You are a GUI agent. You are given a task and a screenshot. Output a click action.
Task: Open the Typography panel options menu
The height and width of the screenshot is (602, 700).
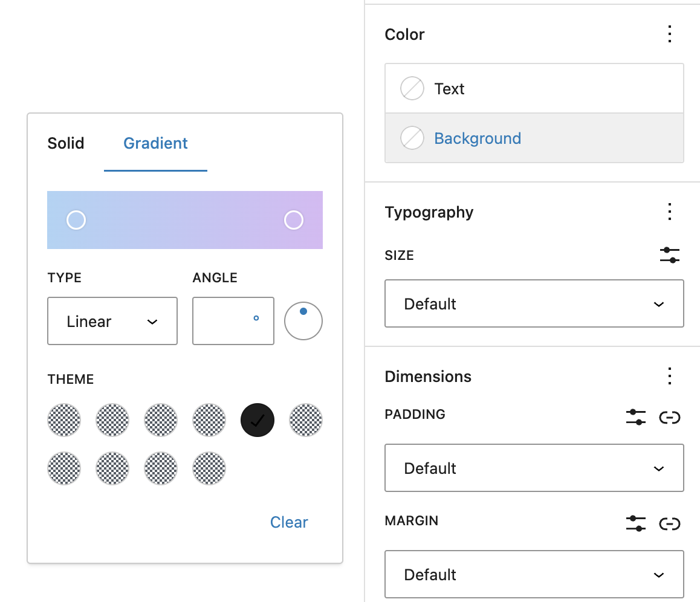coord(670,212)
